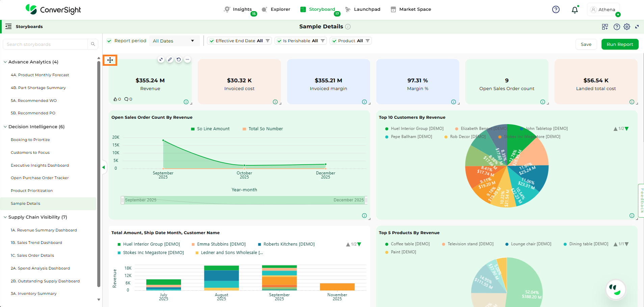This screenshot has height=307, width=644.
Task: Uncheck the Is Perishable filter checkbox
Action: [279, 41]
